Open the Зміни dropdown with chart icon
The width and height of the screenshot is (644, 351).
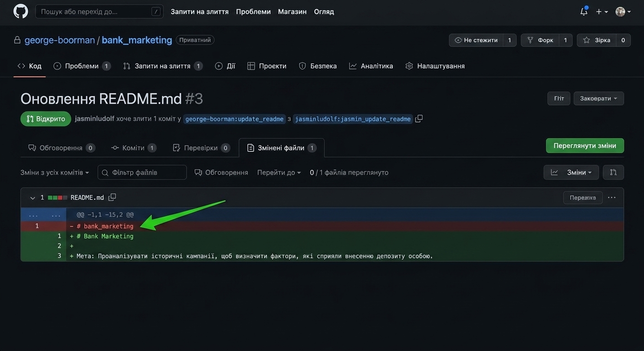tap(571, 172)
